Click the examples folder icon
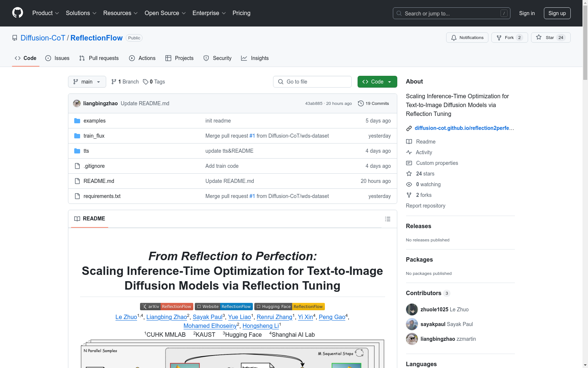This screenshot has height=368, width=588. [77, 121]
